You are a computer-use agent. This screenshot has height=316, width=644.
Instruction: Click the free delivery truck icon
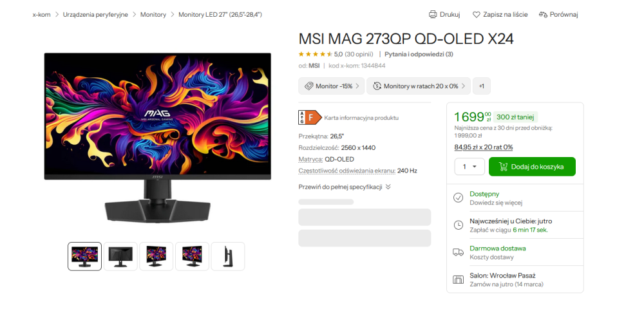[x=458, y=252]
